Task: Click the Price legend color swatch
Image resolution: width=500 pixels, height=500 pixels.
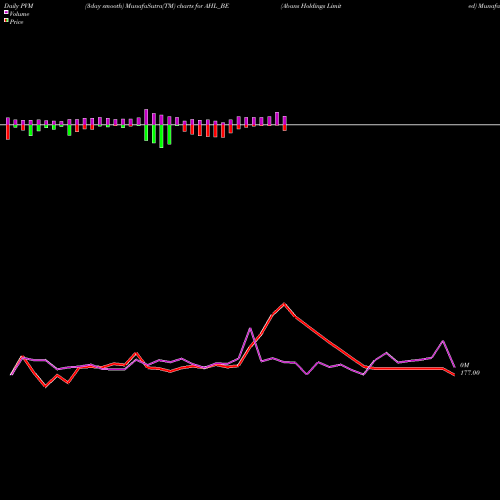Action: tap(6, 21)
